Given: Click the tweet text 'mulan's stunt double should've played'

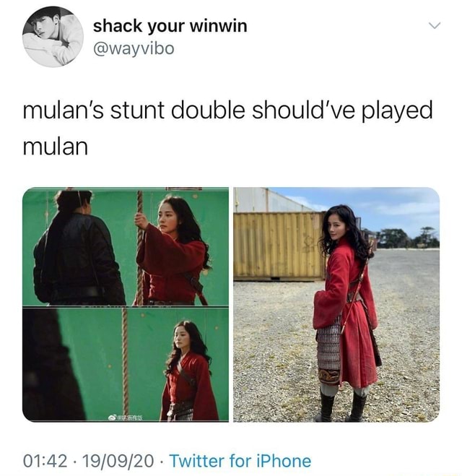Looking at the screenshot, I should pyautogui.click(x=227, y=111).
